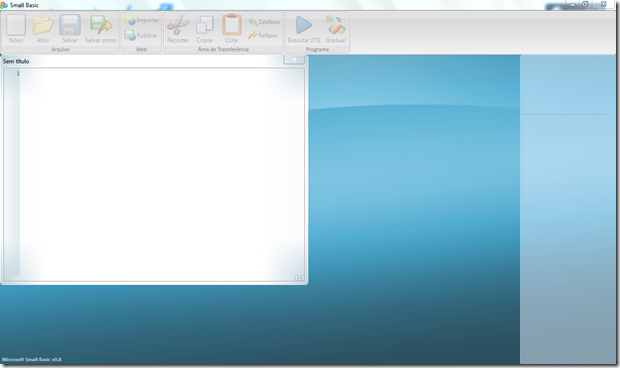Click the cursor position indicator 1,1
This screenshot has width=620, height=368.
(299, 278)
